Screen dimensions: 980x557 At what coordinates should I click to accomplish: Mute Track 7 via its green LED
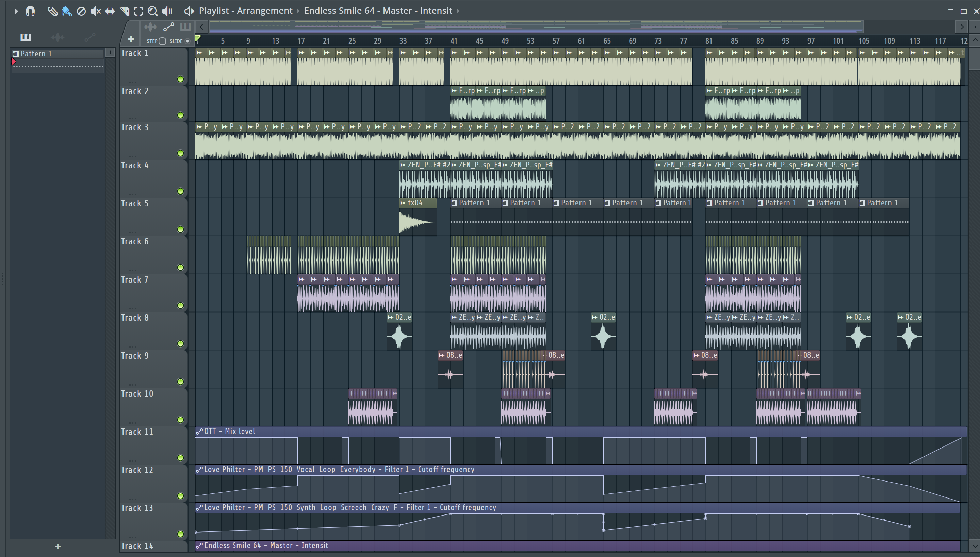[x=180, y=306]
